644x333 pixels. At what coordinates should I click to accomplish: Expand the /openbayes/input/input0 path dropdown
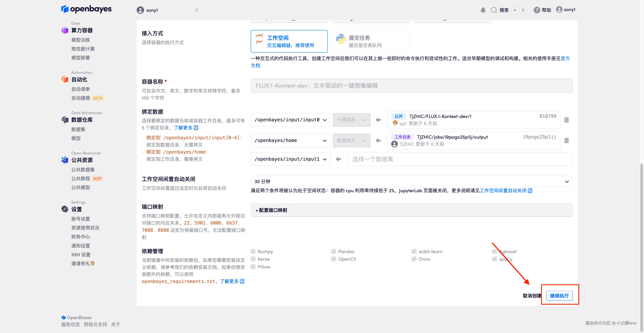290,120
